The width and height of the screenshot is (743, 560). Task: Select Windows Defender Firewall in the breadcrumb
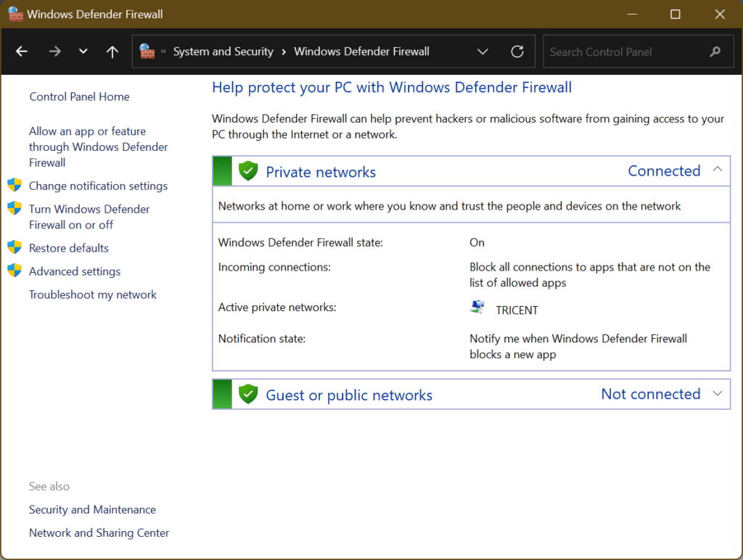(361, 51)
